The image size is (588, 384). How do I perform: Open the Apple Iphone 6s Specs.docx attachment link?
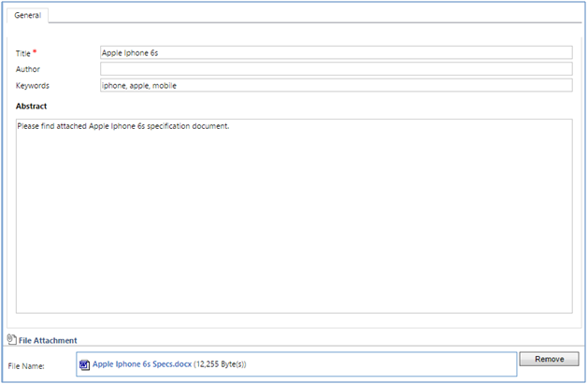(142, 364)
